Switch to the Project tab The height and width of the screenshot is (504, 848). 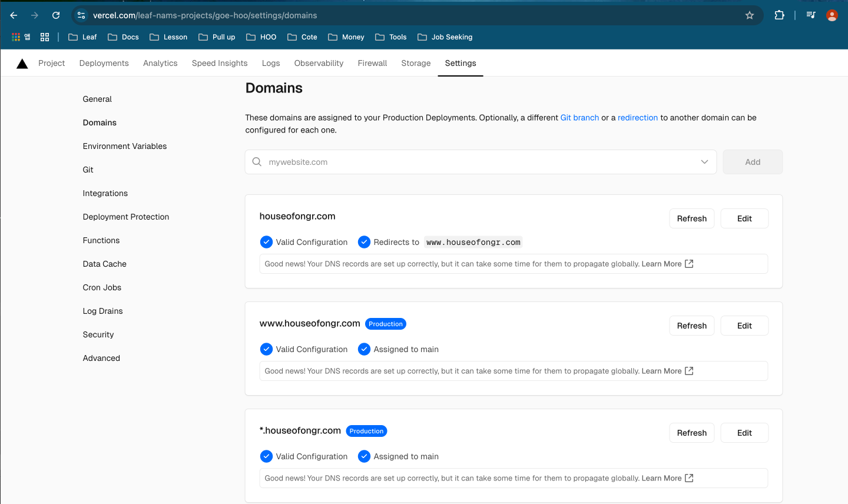click(x=52, y=63)
